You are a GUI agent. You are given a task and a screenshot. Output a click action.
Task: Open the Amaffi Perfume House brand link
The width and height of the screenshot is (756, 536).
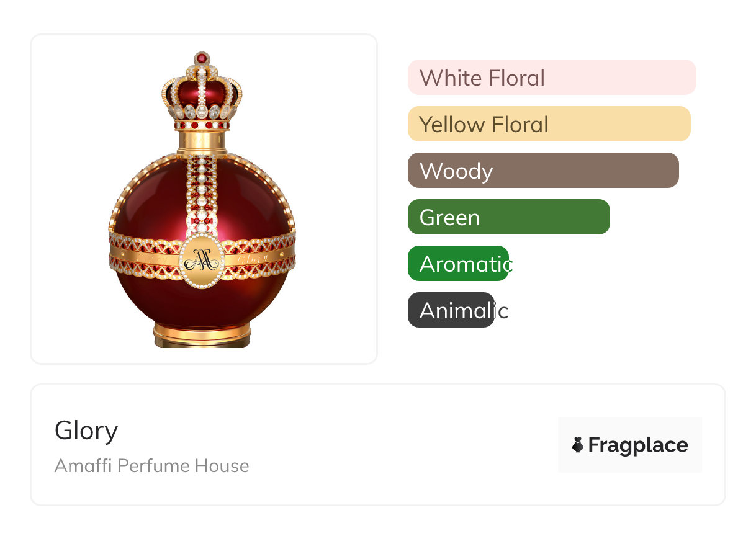[152, 466]
